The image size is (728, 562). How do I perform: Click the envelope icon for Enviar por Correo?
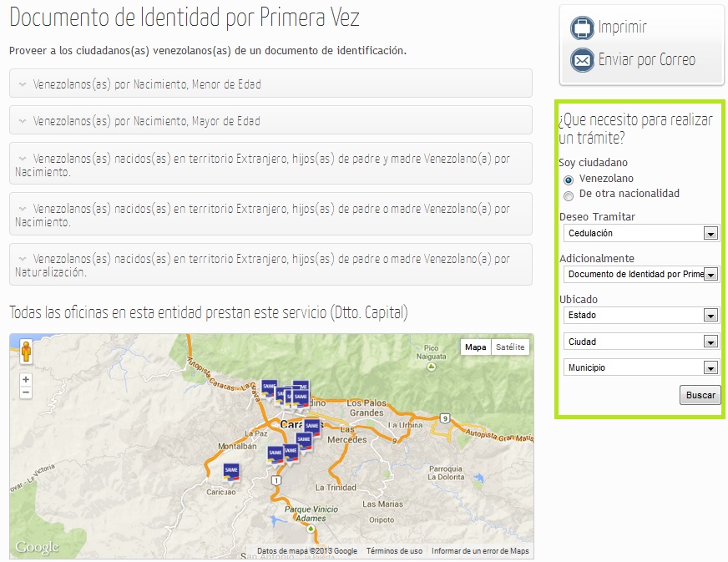click(582, 60)
